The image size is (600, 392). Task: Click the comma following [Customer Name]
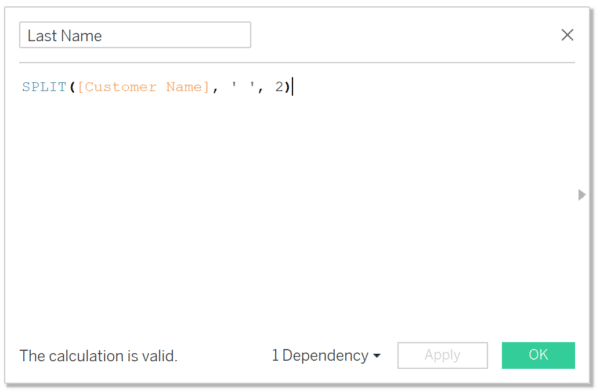point(215,90)
